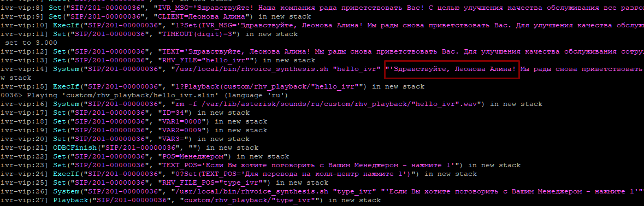Click the final Playback type_ivr line
This screenshot has width=644, height=206.
pyautogui.click(x=191, y=200)
